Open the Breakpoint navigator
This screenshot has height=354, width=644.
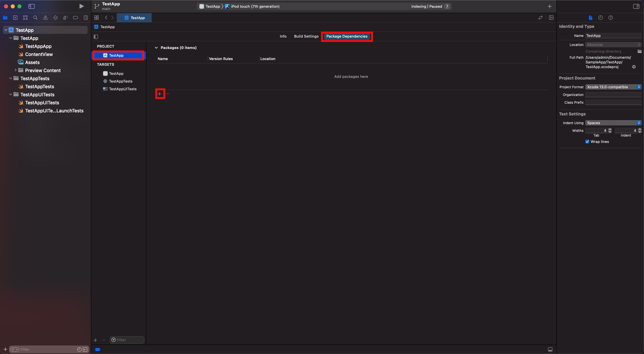(76, 18)
